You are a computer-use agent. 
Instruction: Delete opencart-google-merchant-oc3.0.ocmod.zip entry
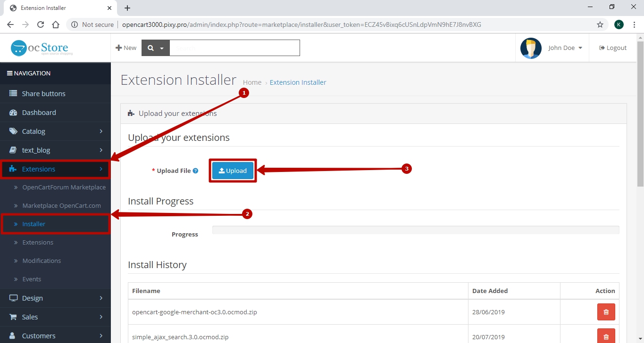(x=606, y=312)
